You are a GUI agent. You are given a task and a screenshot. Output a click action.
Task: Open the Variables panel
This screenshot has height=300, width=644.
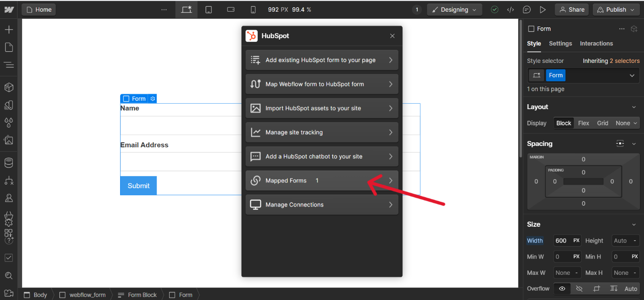click(x=9, y=105)
